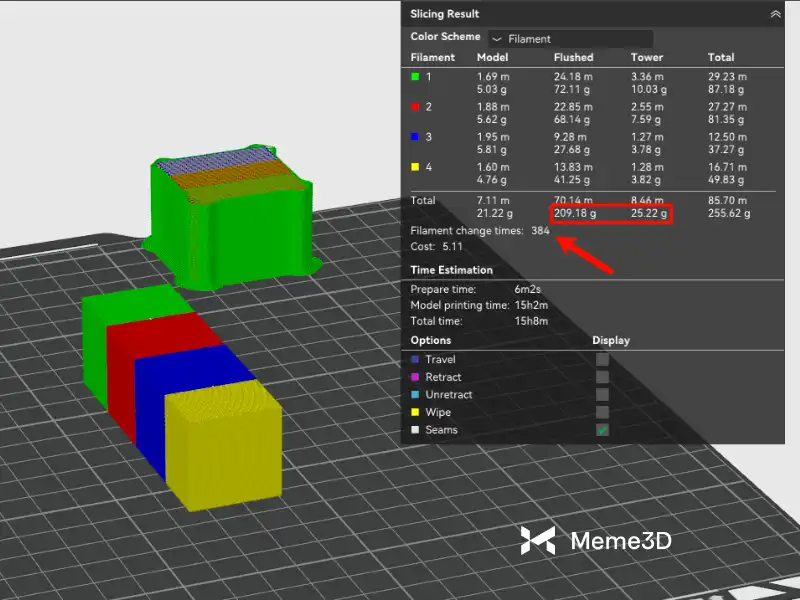Click the red filament 2 color square
Screen dimensions: 800x600
[416, 106]
